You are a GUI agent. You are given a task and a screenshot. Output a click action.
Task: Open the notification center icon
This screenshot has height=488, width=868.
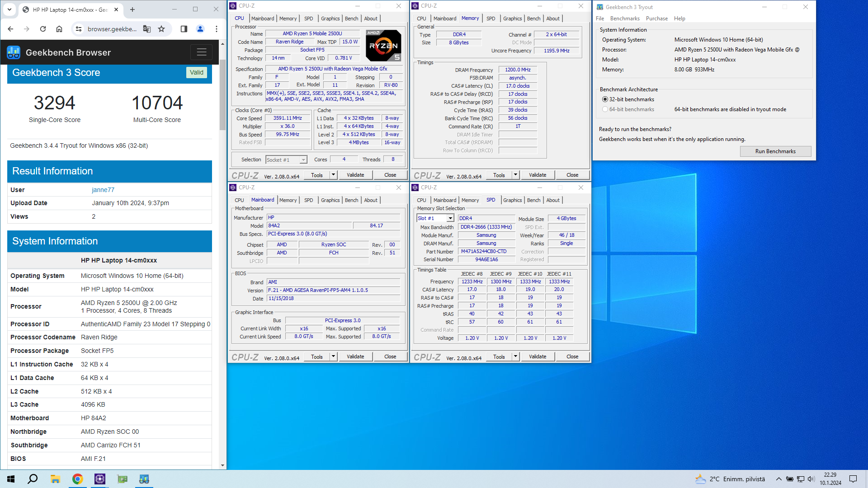[853, 479]
